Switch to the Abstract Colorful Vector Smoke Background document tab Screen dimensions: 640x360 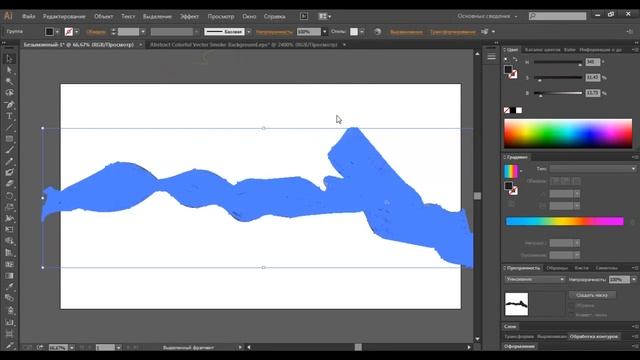coord(244,45)
